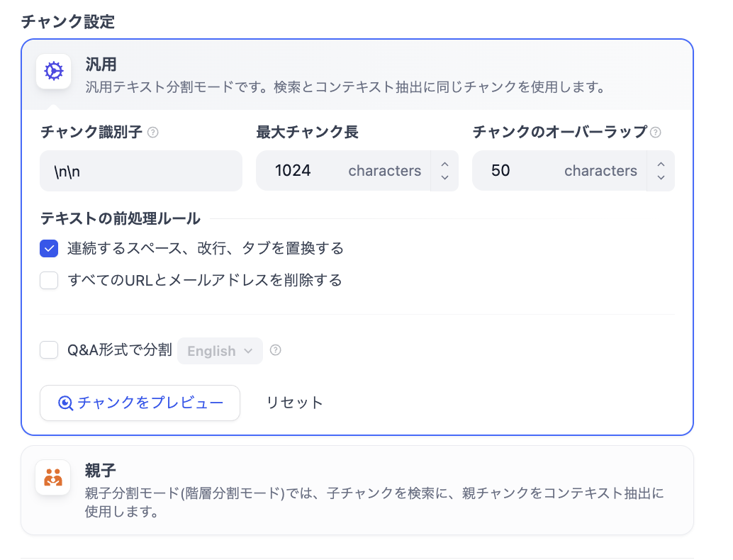Decrease 最大チャンク長 with down arrow

[444, 177]
